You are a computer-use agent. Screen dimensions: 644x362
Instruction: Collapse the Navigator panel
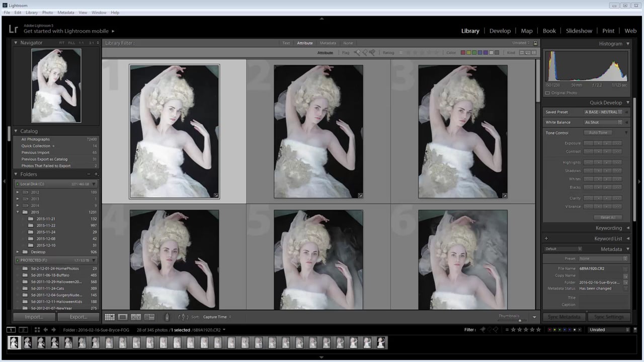point(16,43)
